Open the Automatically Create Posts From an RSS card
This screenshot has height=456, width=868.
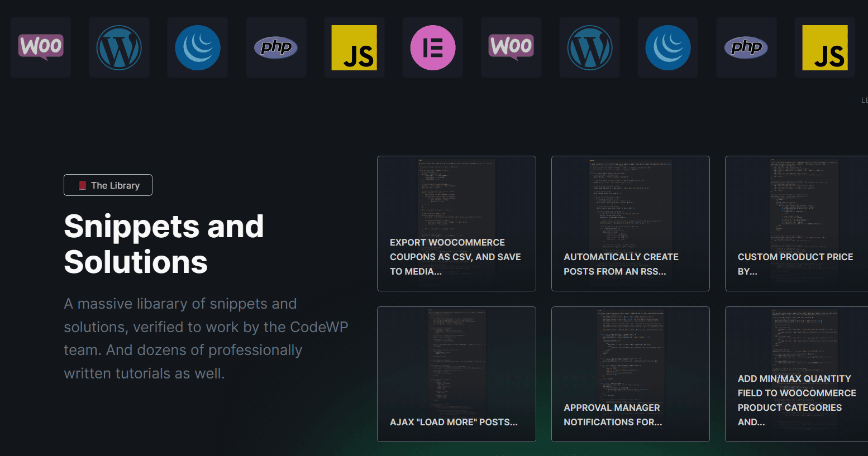pos(631,223)
